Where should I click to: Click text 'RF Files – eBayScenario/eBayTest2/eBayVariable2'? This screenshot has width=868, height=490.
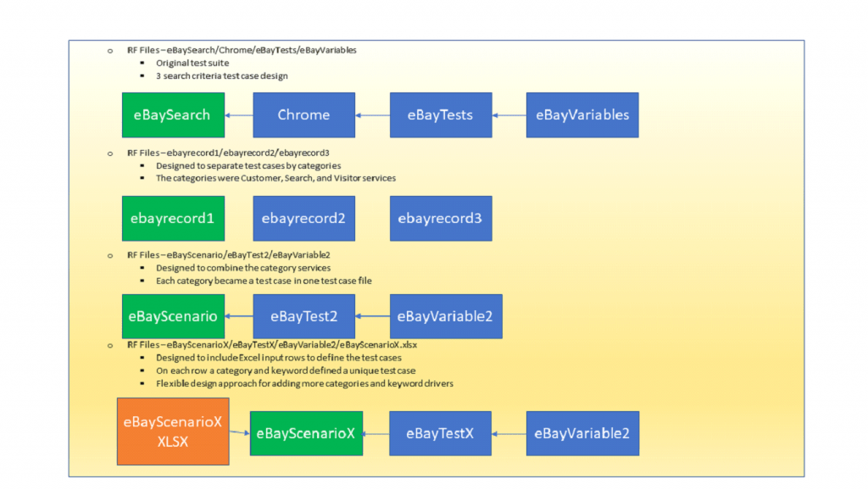pyautogui.click(x=229, y=255)
